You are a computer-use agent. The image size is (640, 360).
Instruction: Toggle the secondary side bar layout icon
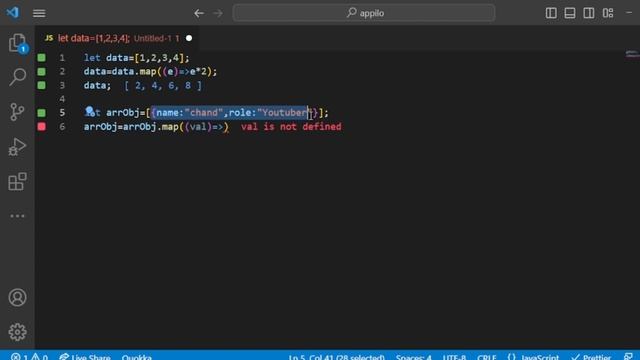click(x=589, y=13)
